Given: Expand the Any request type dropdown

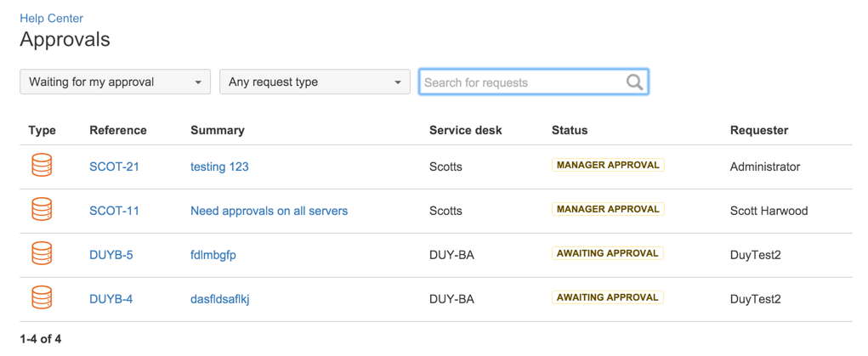Looking at the screenshot, I should (x=315, y=82).
